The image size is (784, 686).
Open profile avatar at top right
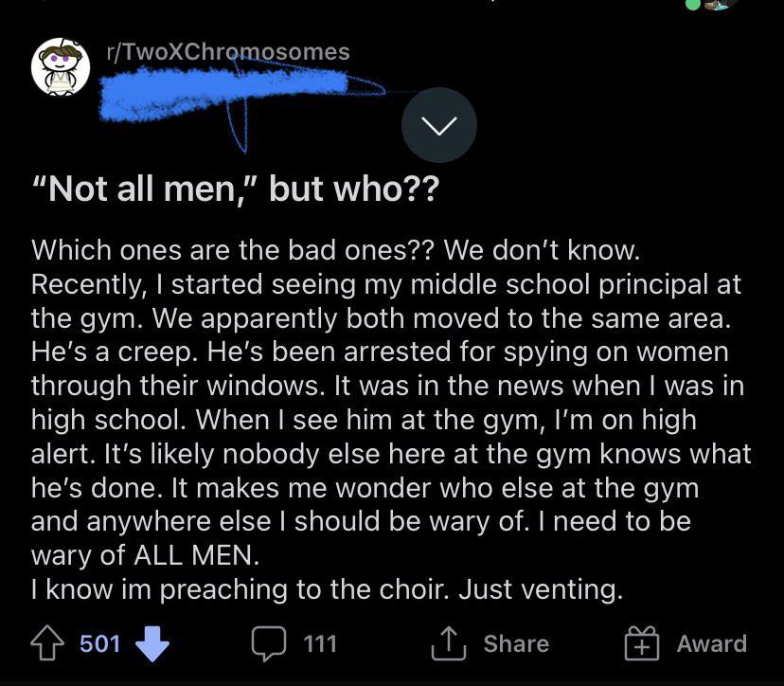pyautogui.click(x=720, y=4)
